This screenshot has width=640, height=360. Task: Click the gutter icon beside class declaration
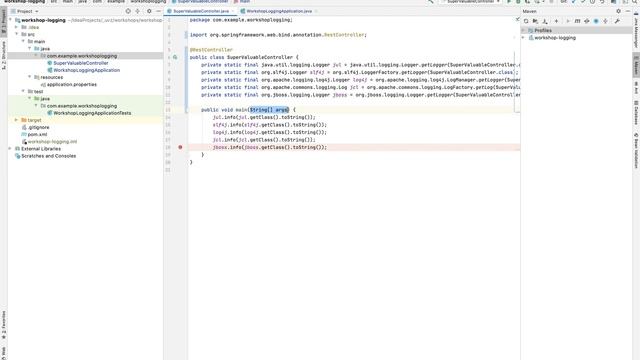(175, 58)
